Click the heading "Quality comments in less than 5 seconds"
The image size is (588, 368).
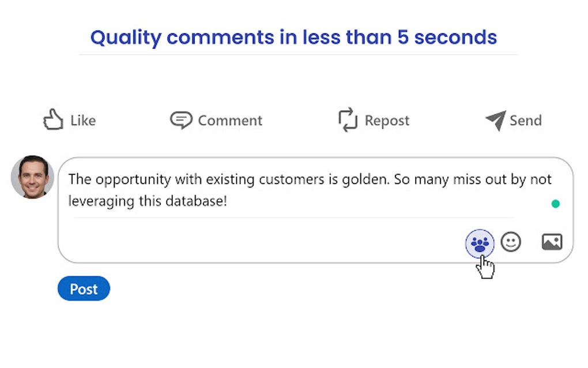coord(293,37)
